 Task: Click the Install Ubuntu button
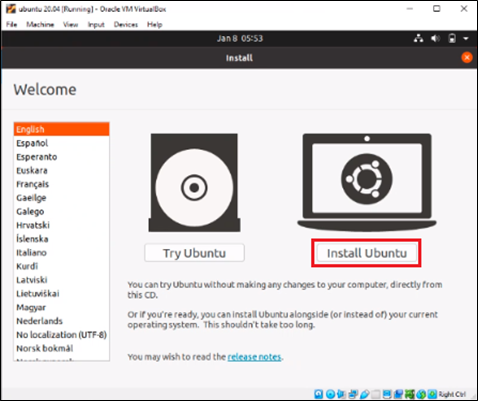367,253
